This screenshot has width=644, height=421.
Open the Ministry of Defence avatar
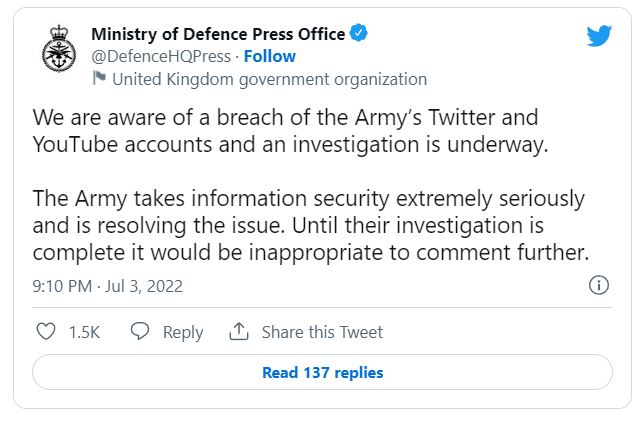pos(59,49)
